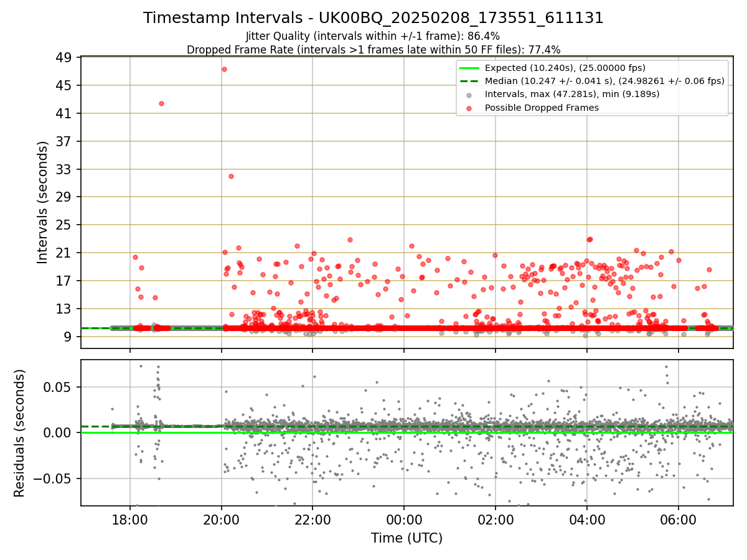Click the plot title 'Timestamp Intervals - UK00BQ_20250208_173551_611131'

pos(374,18)
